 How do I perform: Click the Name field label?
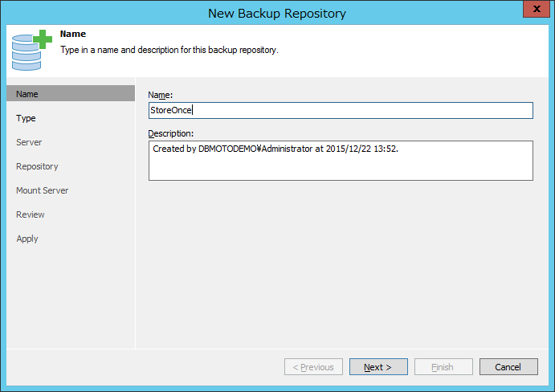point(161,95)
